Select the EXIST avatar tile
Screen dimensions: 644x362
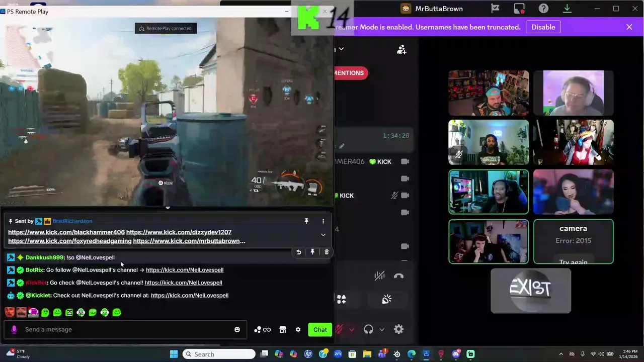pyautogui.click(x=531, y=291)
